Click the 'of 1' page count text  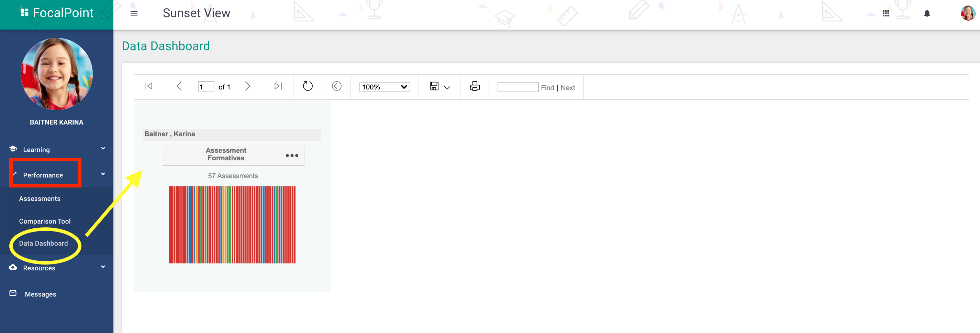point(224,87)
